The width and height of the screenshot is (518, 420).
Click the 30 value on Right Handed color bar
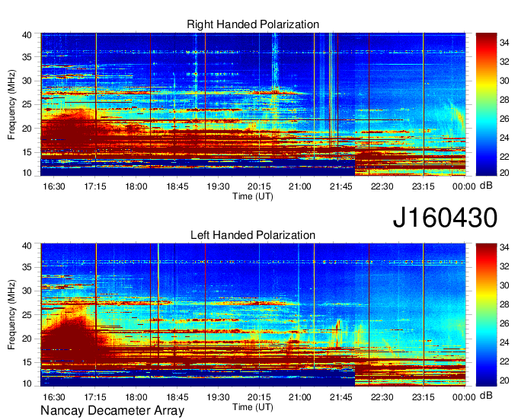[504, 81]
